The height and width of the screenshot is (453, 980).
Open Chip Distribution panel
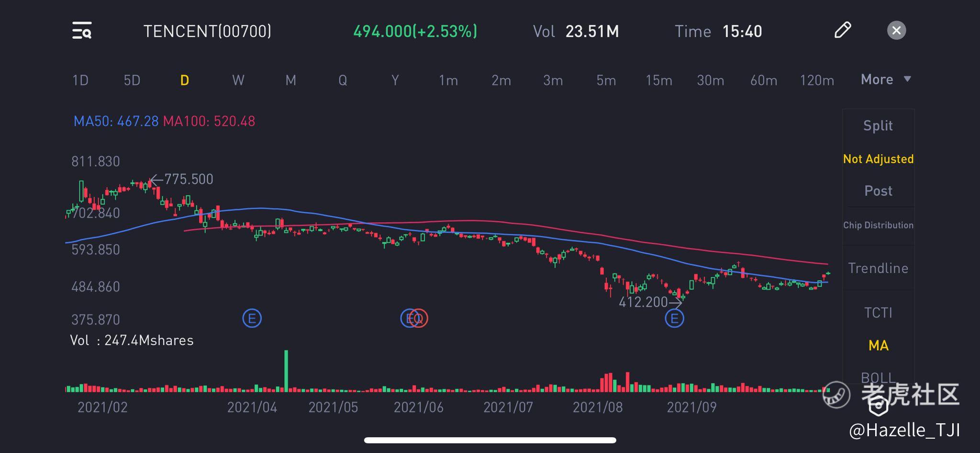point(879,225)
